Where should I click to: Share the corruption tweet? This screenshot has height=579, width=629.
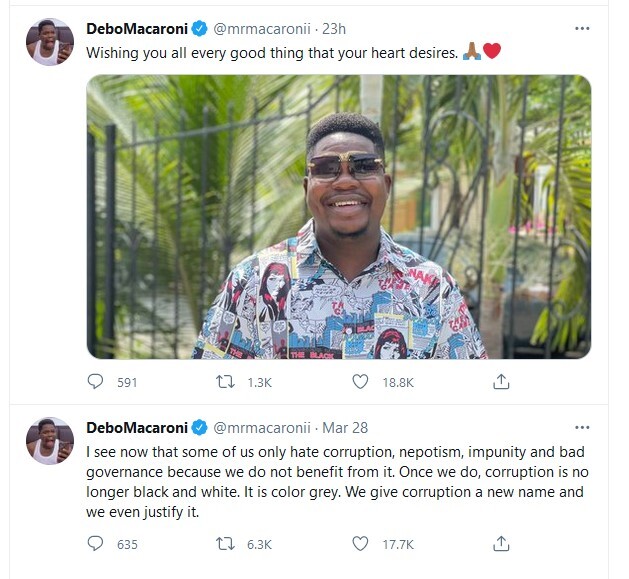pos(502,544)
